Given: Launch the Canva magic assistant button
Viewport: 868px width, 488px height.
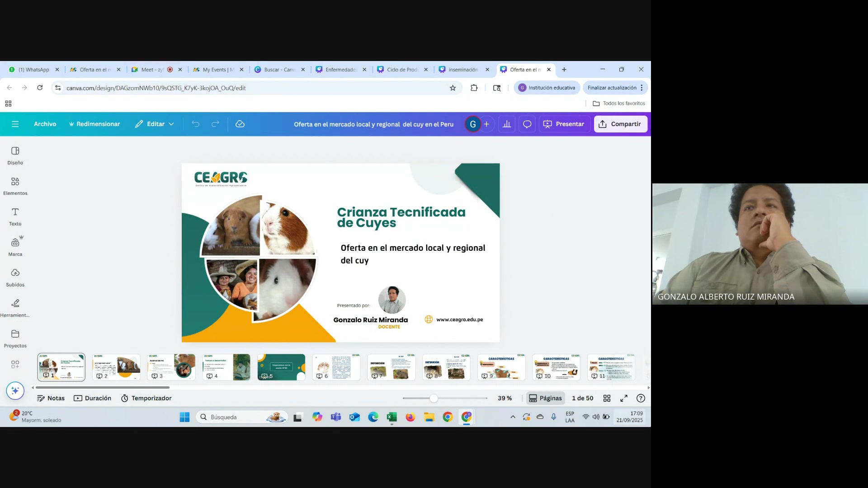Looking at the screenshot, I should (15, 390).
